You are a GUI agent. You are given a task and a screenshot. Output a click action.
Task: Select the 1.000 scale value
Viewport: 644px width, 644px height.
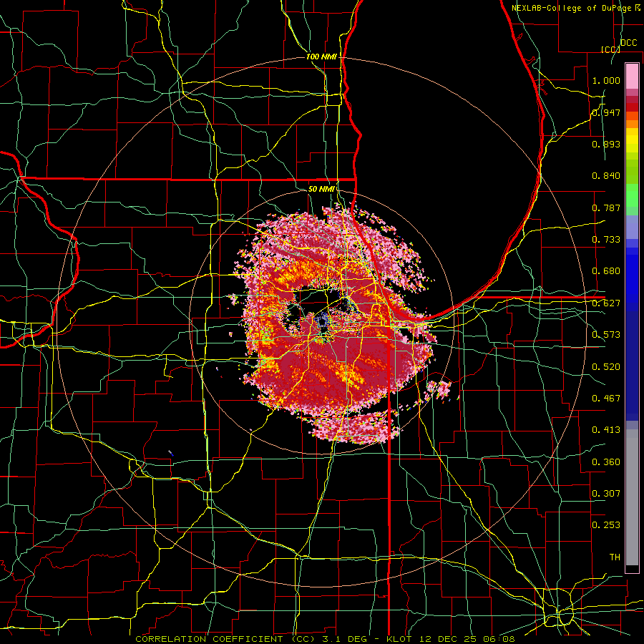click(x=606, y=80)
